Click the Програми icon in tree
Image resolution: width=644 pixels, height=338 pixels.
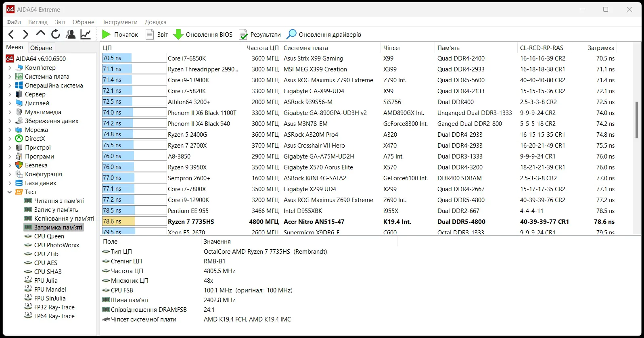19,156
